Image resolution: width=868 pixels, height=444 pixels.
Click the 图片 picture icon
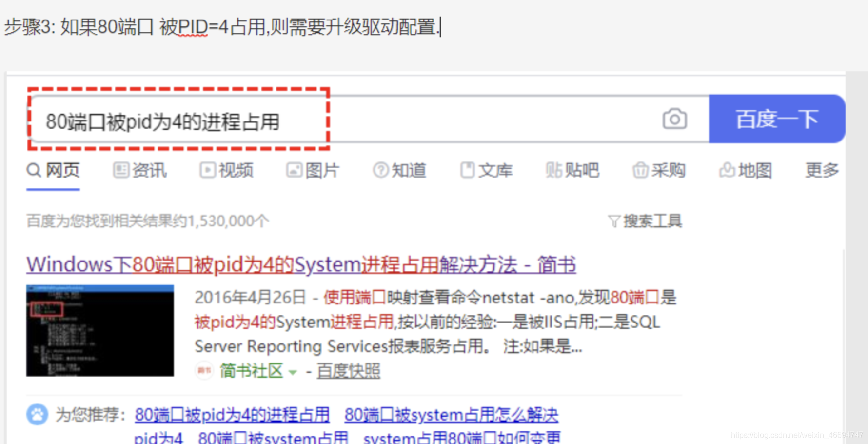coord(294,170)
